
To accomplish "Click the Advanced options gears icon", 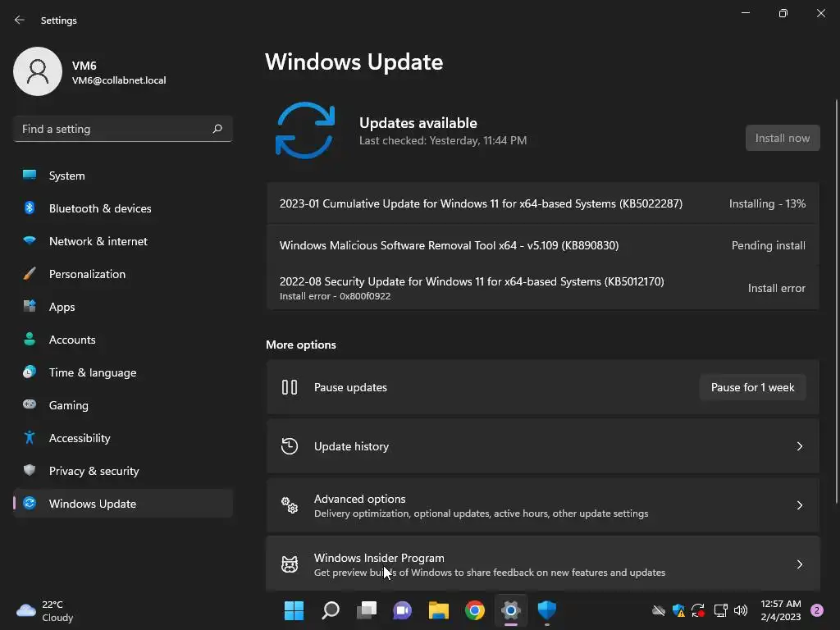I will point(290,505).
